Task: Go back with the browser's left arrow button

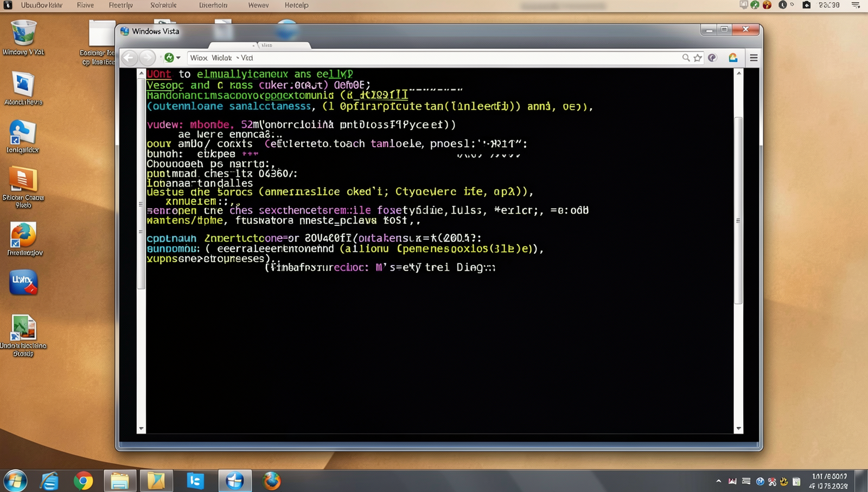Action: [129, 58]
